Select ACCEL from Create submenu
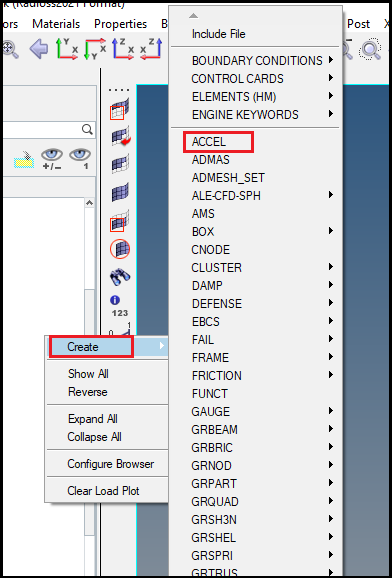 [209, 142]
